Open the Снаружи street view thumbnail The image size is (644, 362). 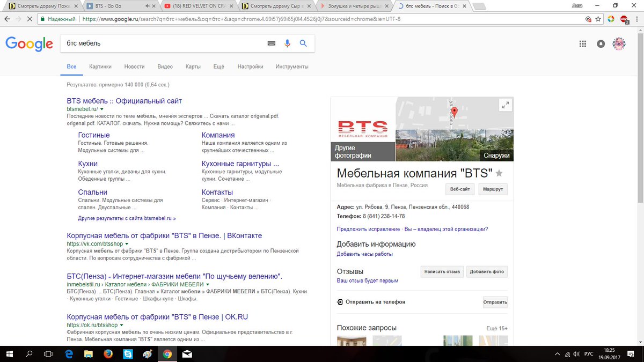[x=455, y=145]
